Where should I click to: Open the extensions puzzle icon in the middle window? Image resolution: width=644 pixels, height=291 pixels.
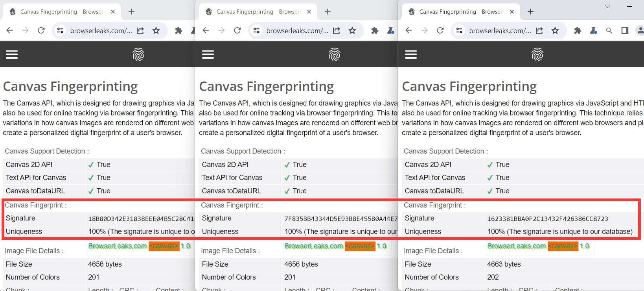pyautogui.click(x=375, y=31)
